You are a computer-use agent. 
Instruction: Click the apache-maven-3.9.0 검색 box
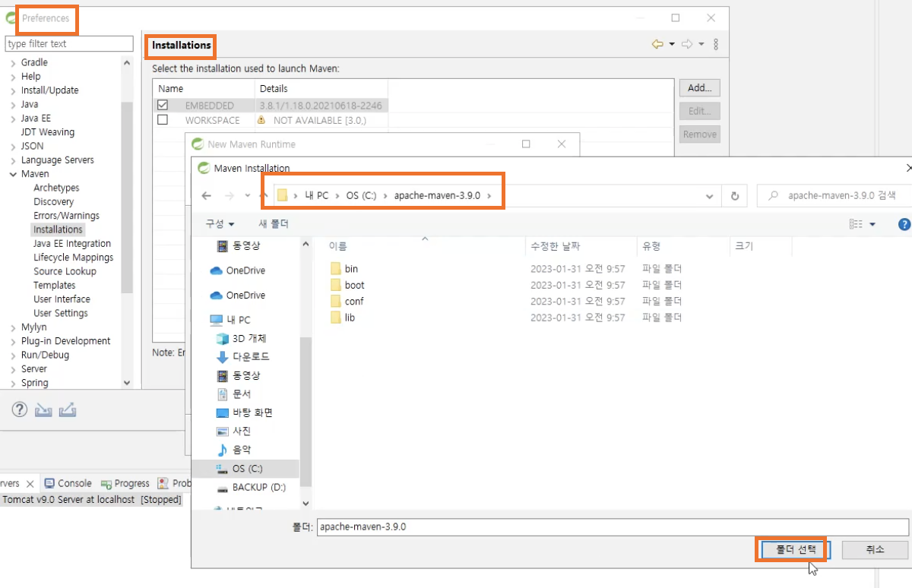click(x=834, y=196)
